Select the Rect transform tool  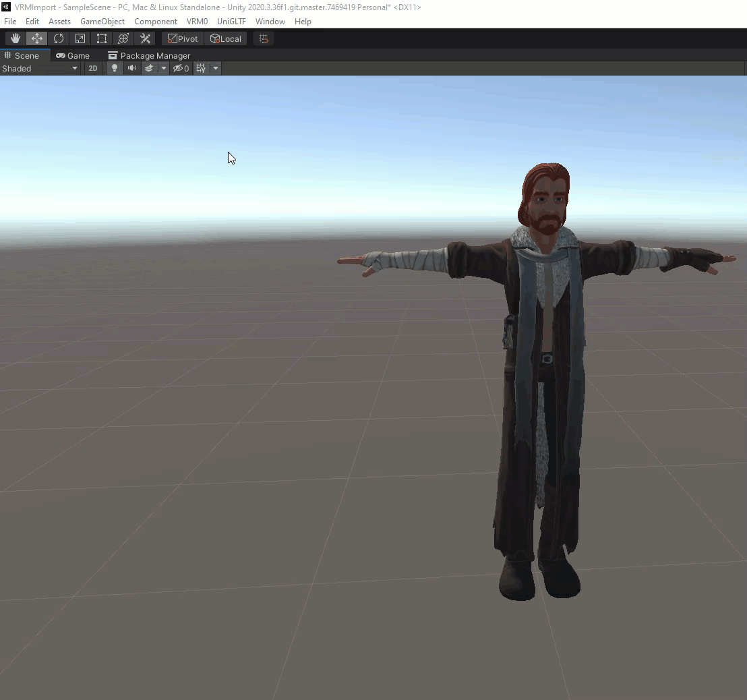coord(102,38)
